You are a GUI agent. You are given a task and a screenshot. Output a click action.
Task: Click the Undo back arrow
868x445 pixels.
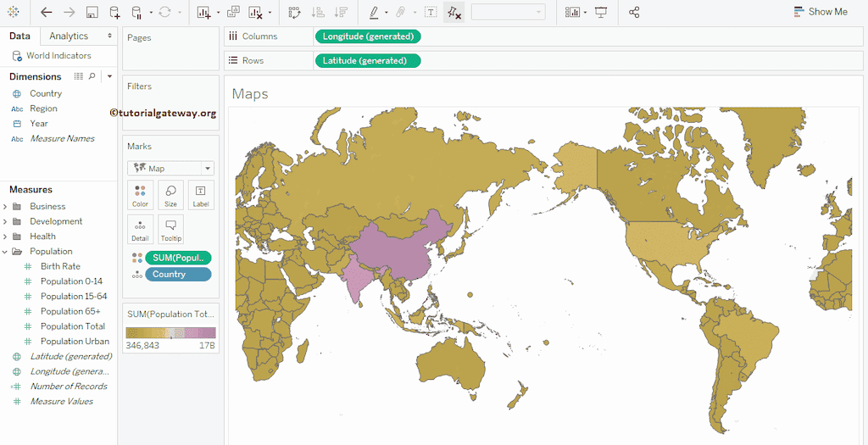[x=47, y=12]
